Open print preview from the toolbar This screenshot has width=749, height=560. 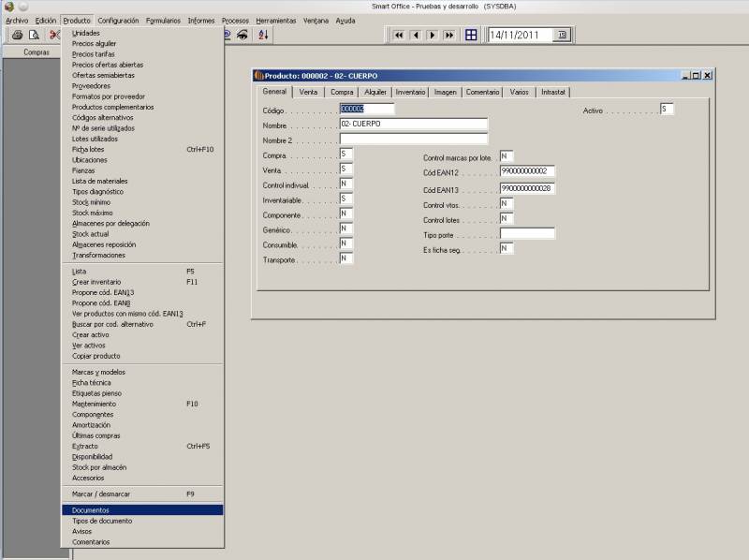click(34, 35)
